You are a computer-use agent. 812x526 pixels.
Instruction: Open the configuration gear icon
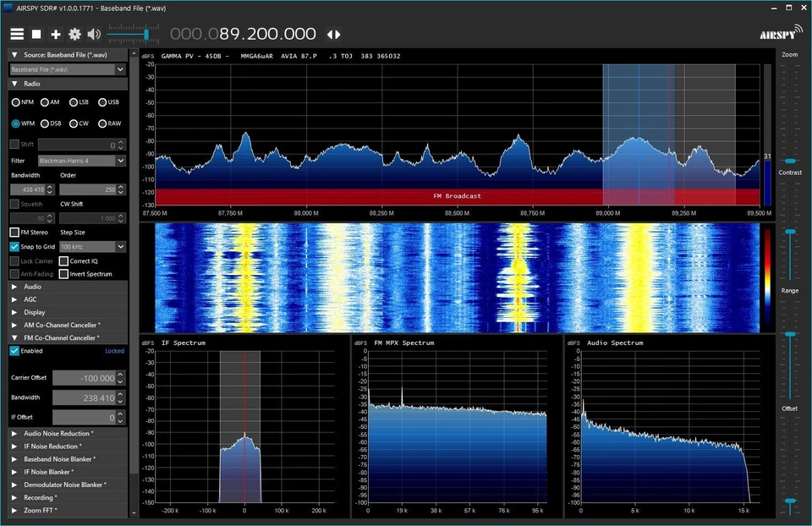click(75, 34)
